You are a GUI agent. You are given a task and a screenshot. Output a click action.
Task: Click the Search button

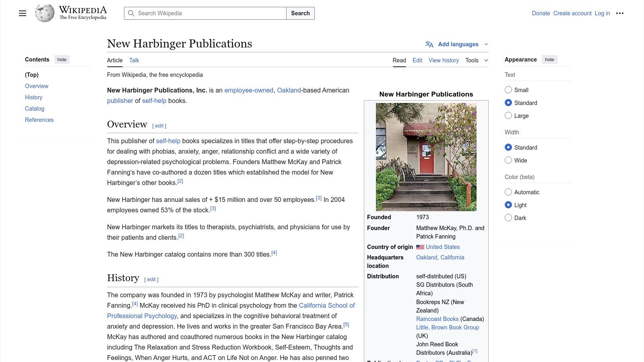pyautogui.click(x=300, y=13)
